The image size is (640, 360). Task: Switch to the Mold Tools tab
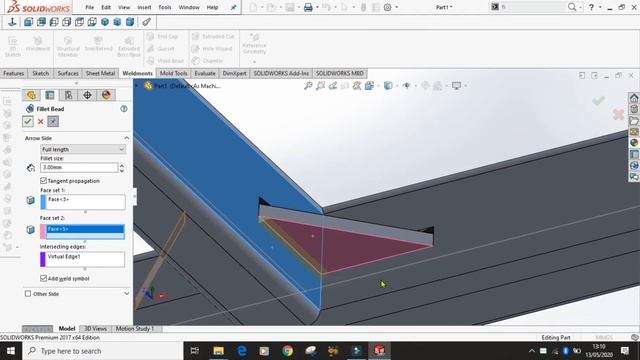pos(173,73)
